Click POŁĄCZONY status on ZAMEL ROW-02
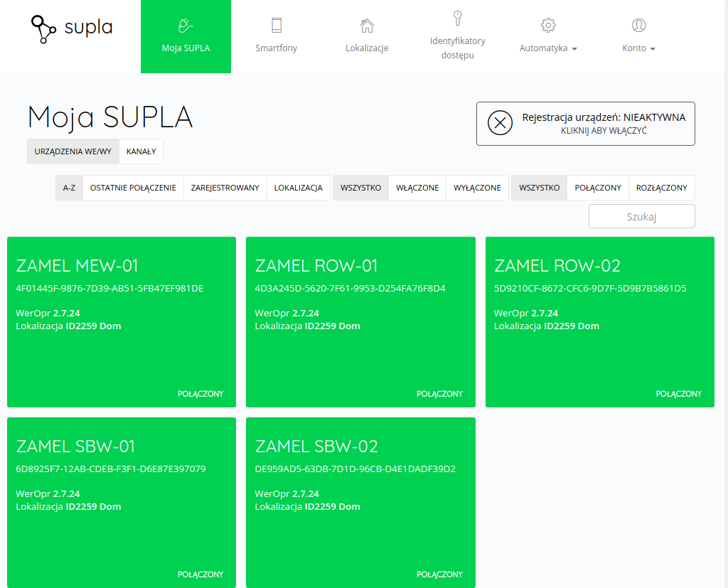The image size is (728, 588). point(679,394)
